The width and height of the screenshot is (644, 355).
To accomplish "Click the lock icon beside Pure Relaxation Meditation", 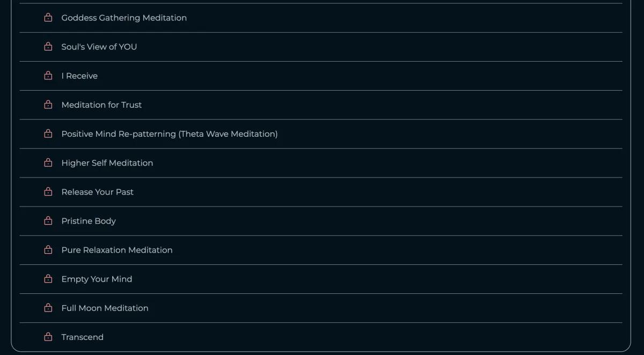I will (48, 249).
